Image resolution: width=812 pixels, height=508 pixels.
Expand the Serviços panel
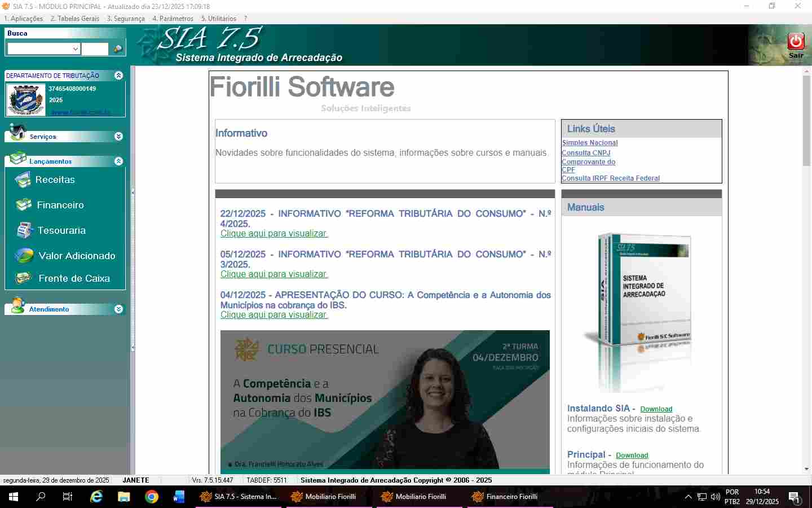click(118, 137)
